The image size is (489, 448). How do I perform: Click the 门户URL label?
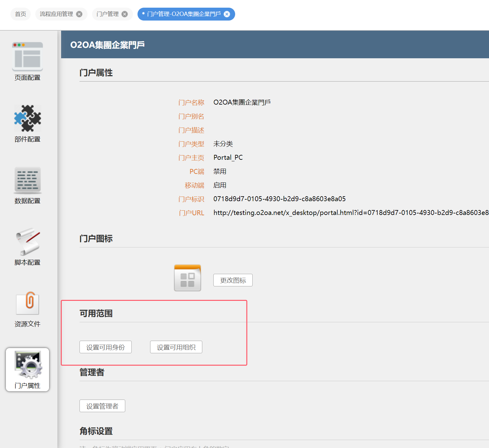tap(192, 213)
